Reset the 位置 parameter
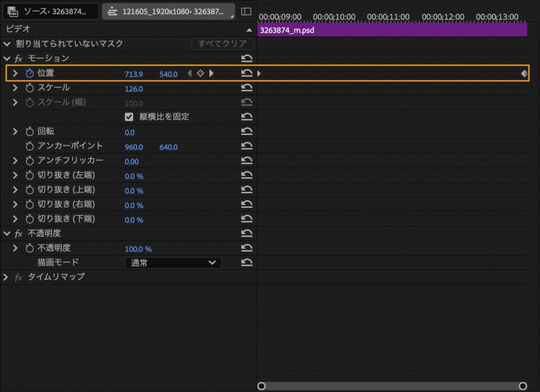This screenshot has width=540, height=392. [246, 73]
